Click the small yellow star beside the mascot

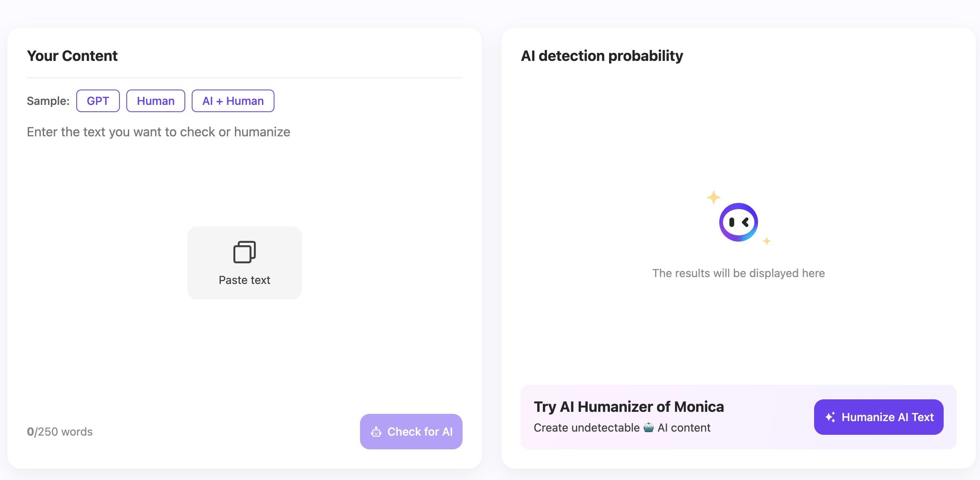tap(766, 241)
